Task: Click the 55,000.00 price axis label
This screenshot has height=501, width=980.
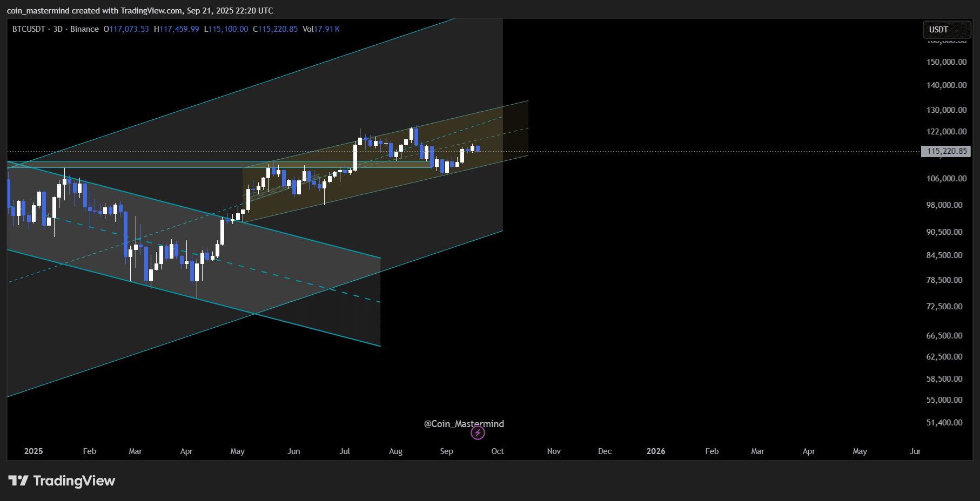Action: pos(944,400)
